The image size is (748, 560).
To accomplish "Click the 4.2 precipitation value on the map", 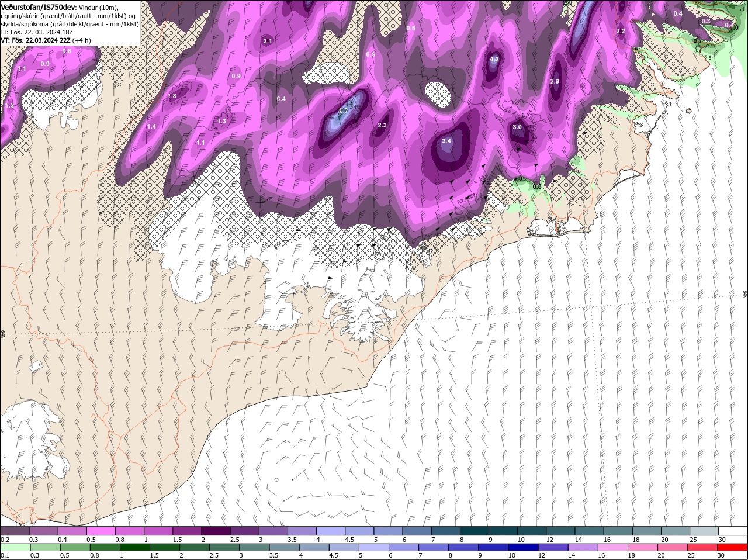I will (494, 59).
